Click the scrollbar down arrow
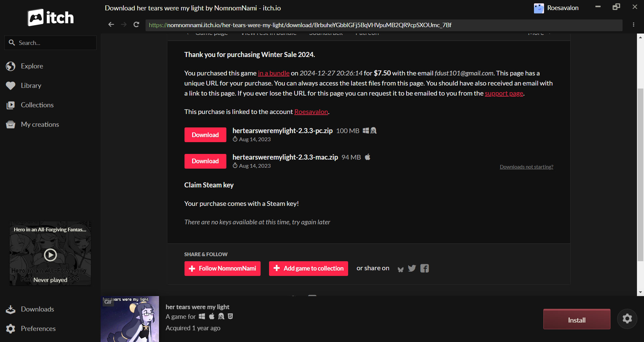Image resolution: width=644 pixels, height=342 pixels. point(641,292)
